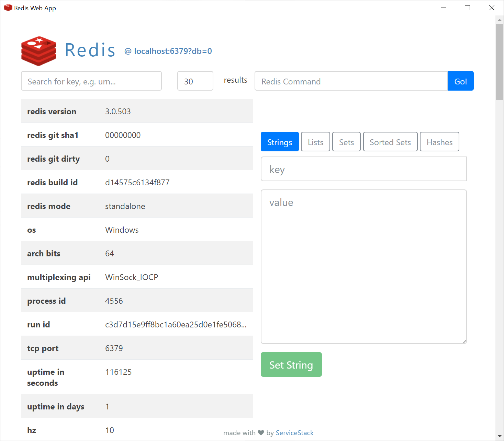504x441 pixels.
Task: Click the redis git sha1 value 00000000
Action: point(123,135)
